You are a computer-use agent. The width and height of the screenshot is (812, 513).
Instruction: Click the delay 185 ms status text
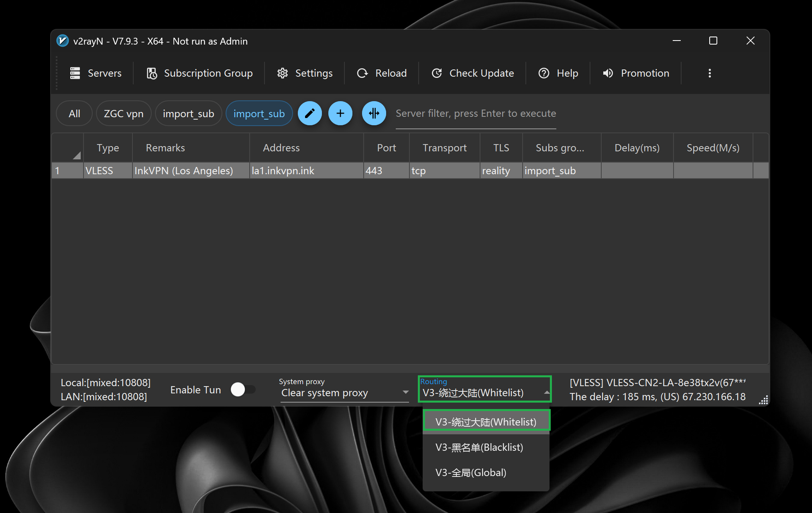[657, 397]
